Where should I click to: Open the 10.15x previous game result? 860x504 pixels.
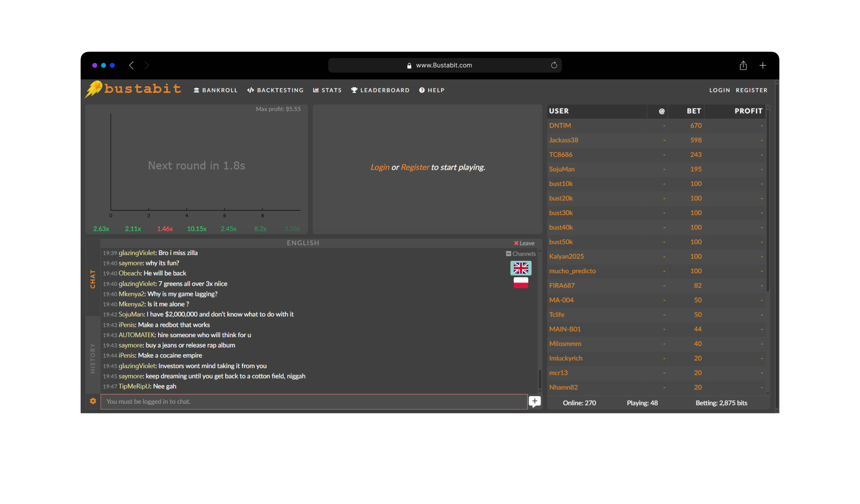196,229
